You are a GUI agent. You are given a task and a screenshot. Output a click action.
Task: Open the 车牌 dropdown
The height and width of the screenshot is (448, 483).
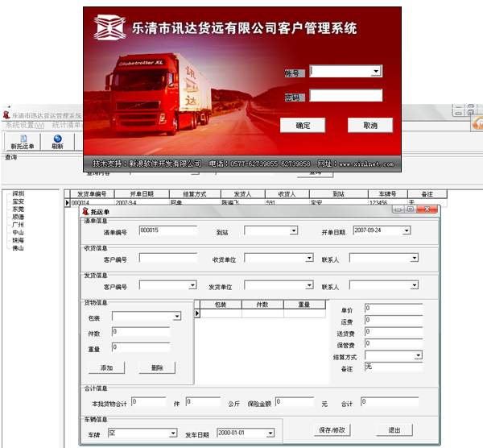(x=173, y=433)
